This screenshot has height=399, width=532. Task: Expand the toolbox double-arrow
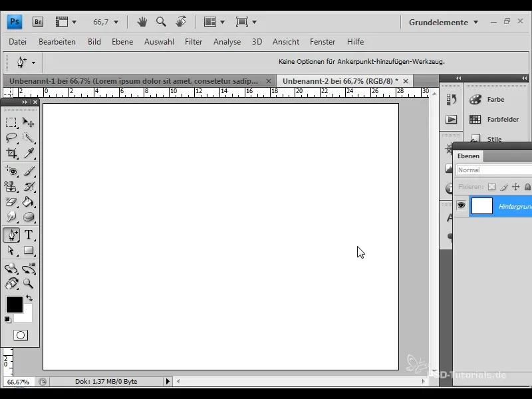pos(25,102)
